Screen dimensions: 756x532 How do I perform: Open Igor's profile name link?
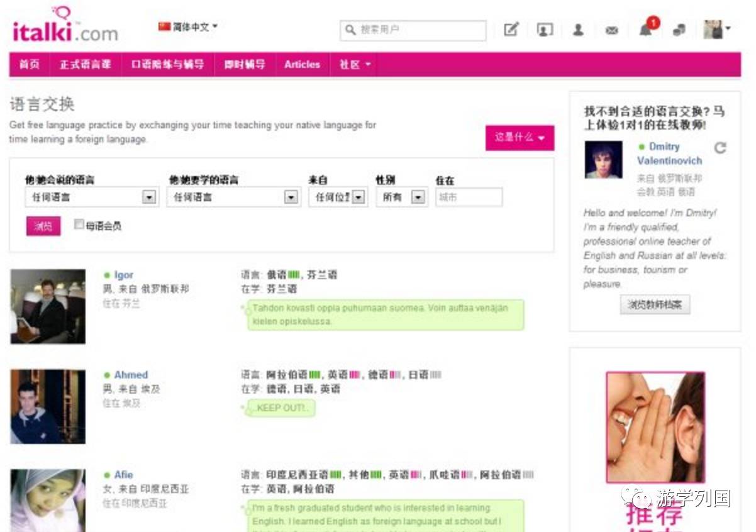point(124,275)
